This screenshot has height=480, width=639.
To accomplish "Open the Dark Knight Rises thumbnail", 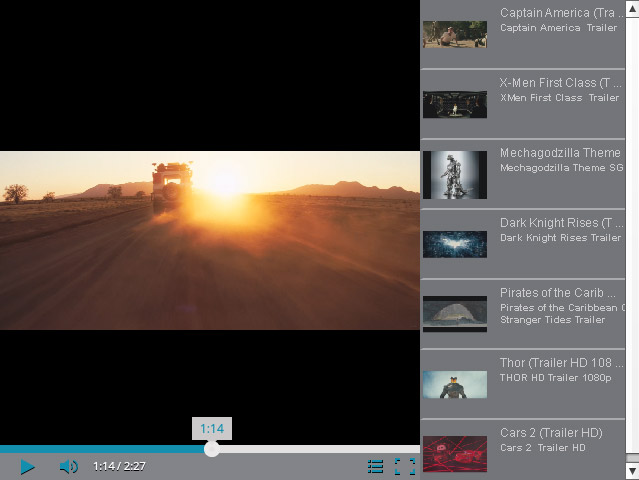I will point(455,244).
